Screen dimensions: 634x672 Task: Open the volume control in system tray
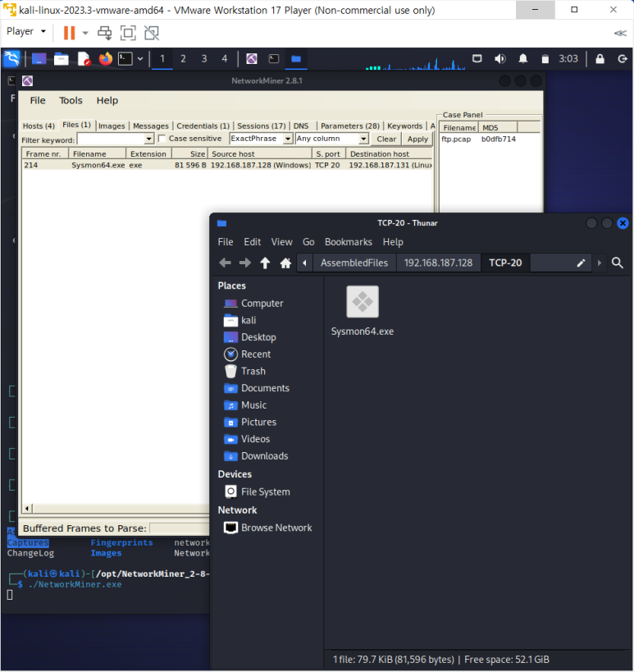click(x=500, y=59)
